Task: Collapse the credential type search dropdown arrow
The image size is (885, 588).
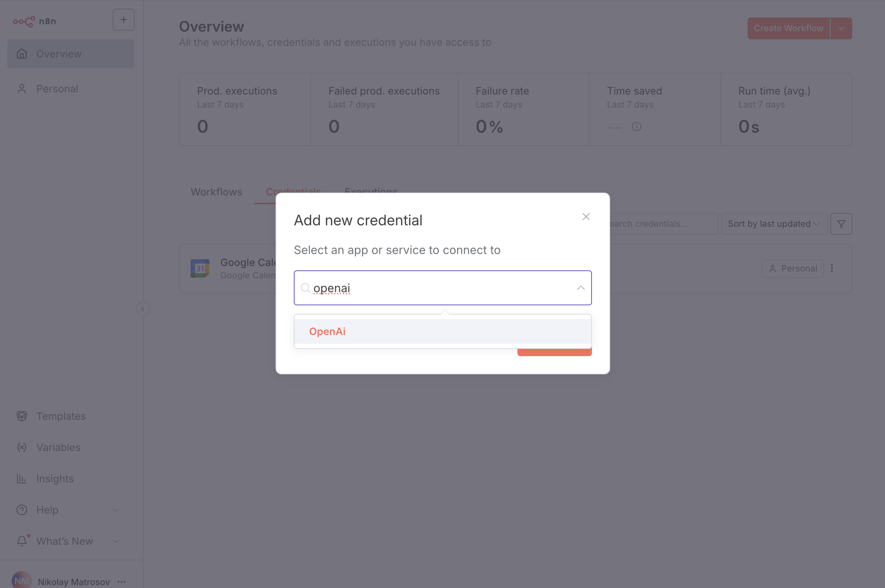Action: click(x=581, y=288)
